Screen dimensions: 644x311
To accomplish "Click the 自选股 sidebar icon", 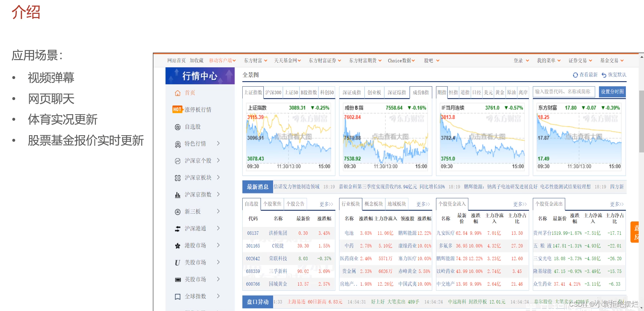I will coord(177,127).
